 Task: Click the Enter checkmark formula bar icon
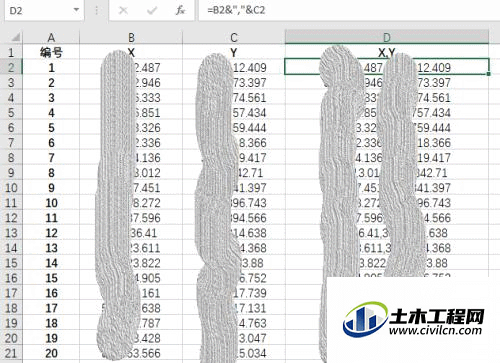pos(152,11)
